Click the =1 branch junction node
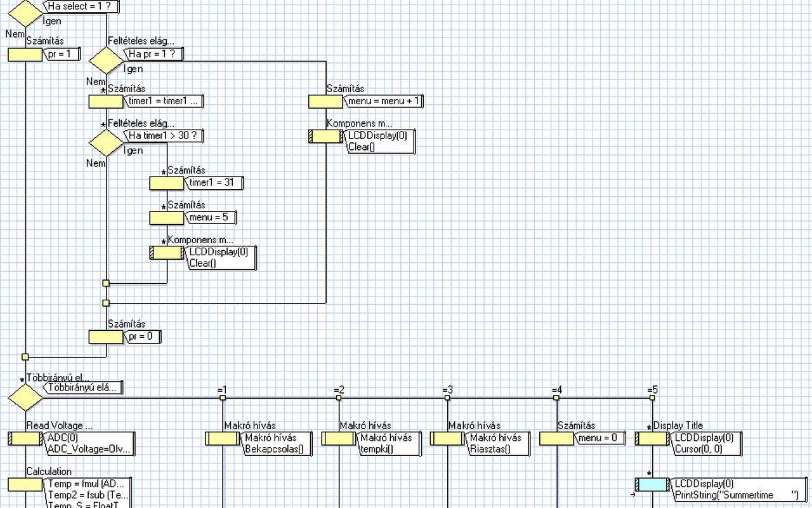812x508 pixels. (x=223, y=398)
